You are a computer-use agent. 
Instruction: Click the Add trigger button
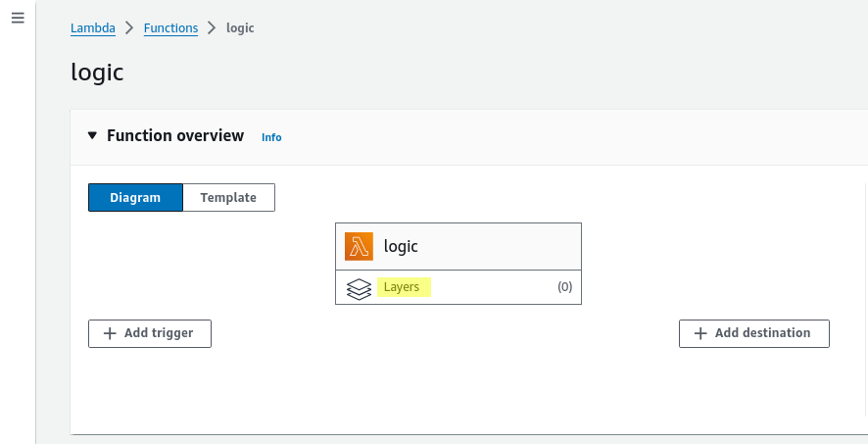point(150,333)
